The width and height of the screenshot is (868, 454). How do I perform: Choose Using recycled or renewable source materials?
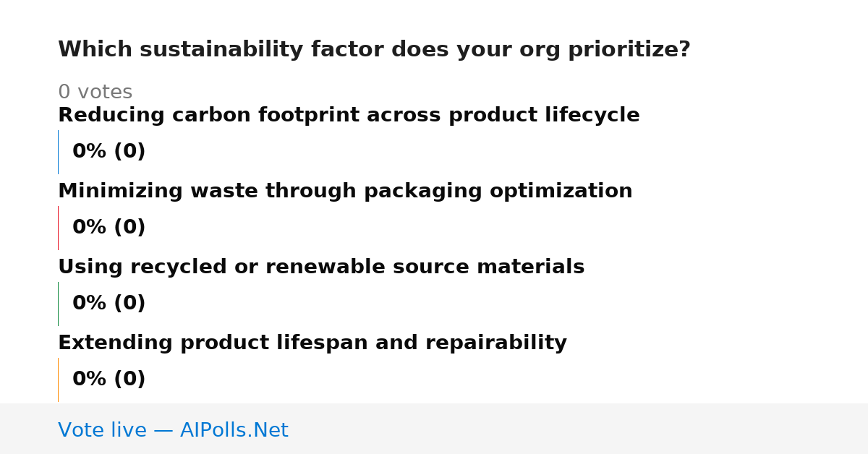321,267
